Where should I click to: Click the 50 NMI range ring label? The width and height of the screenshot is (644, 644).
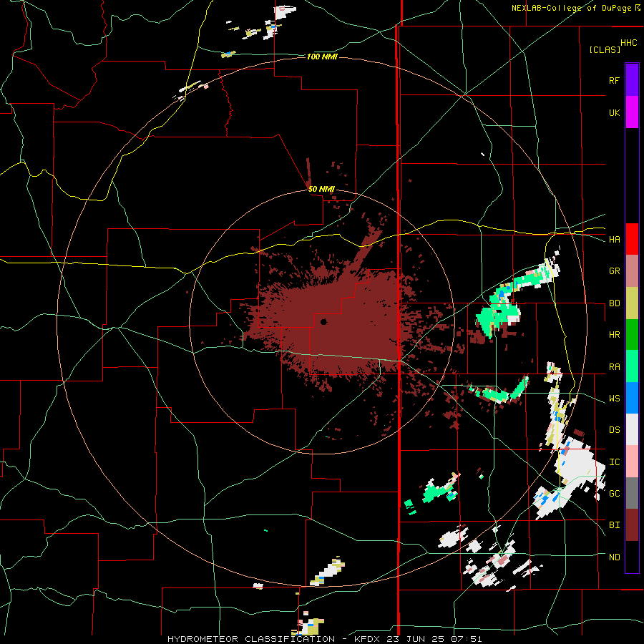coord(321,189)
